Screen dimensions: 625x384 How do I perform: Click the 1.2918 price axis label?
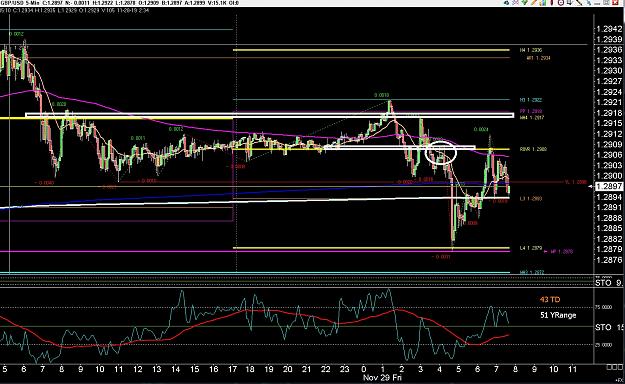point(609,113)
